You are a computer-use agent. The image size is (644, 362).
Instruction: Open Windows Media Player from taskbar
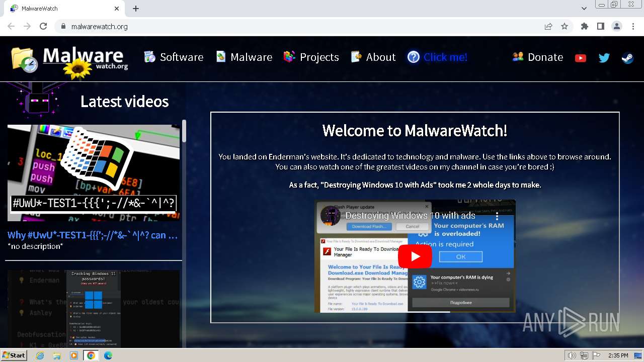click(x=74, y=355)
